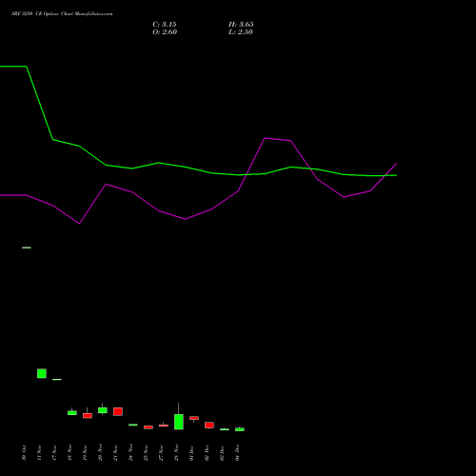Select the 01 Dec date label
This screenshot has width=476, height=476.
pos(191,453)
